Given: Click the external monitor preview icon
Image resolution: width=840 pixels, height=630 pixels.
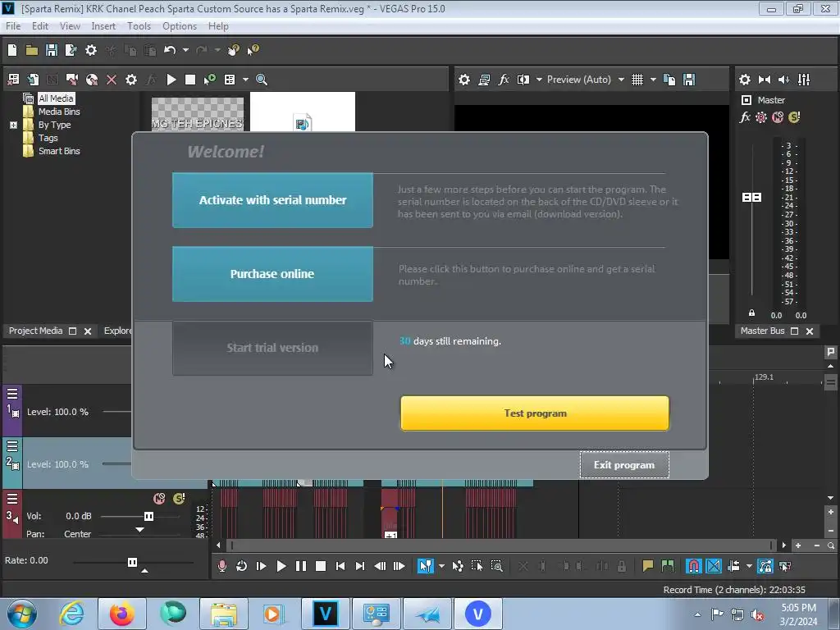Looking at the screenshot, I should (x=484, y=80).
